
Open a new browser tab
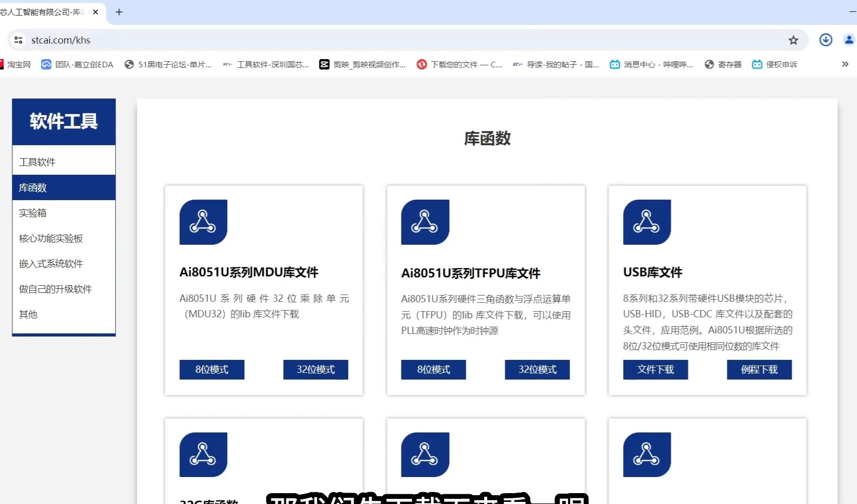[x=119, y=12]
